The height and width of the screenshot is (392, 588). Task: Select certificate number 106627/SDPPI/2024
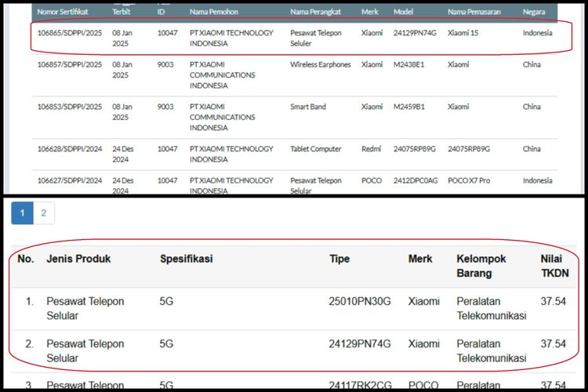[70, 180]
